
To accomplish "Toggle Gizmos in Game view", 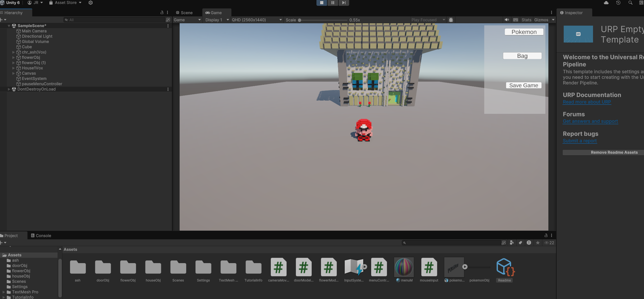I will (x=541, y=20).
